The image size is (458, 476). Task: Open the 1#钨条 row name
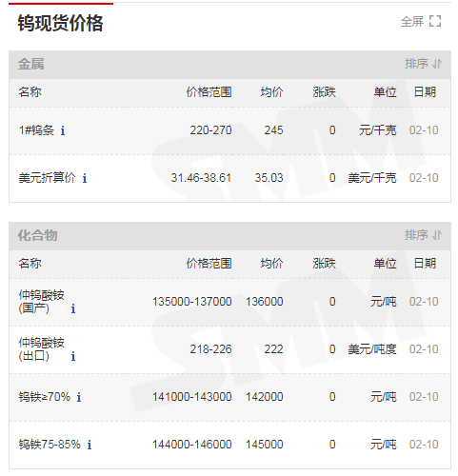pos(36,130)
